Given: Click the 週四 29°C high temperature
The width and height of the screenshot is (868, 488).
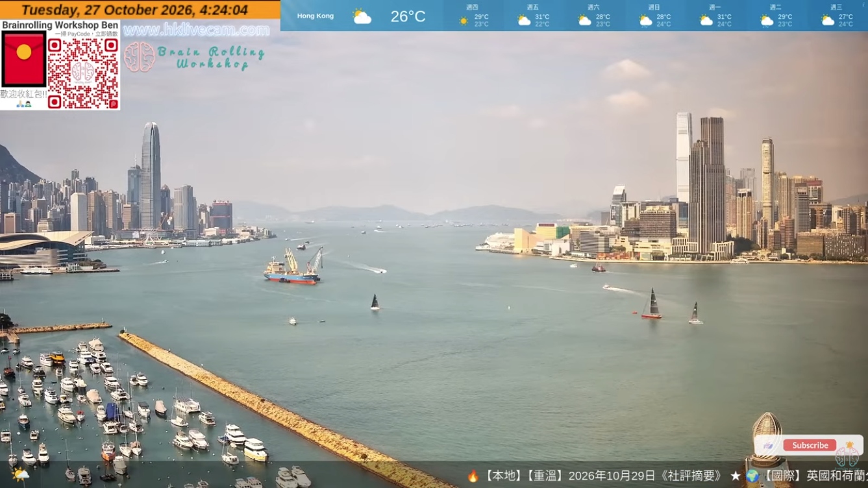Looking at the screenshot, I should pos(481,18).
